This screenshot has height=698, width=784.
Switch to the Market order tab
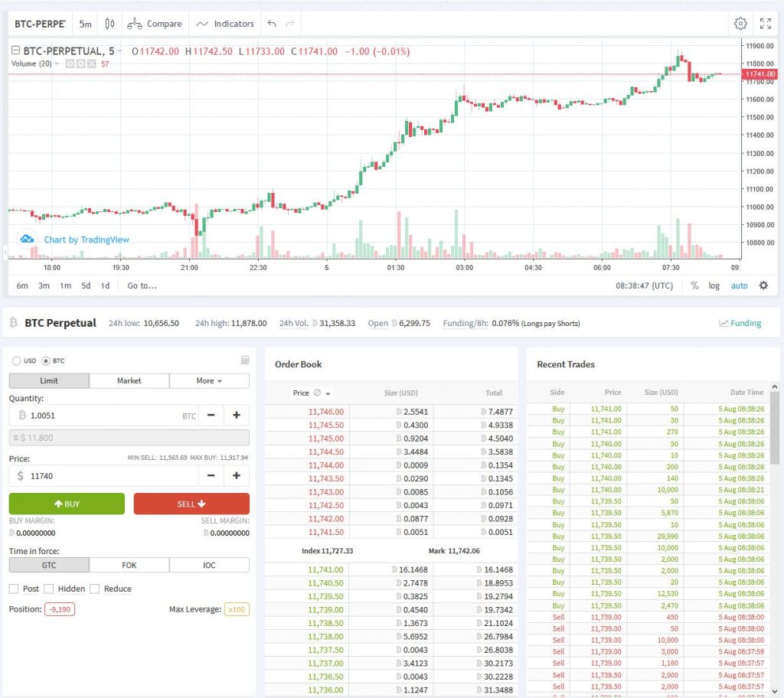129,380
